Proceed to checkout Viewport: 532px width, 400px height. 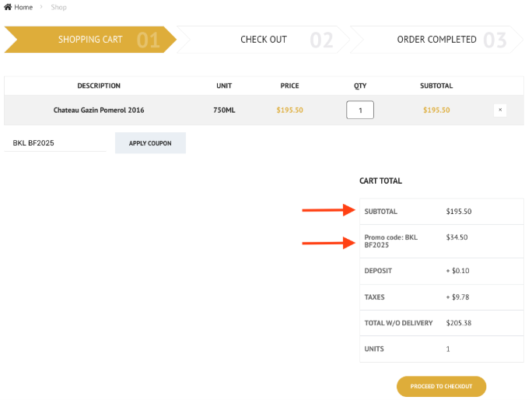(441, 387)
